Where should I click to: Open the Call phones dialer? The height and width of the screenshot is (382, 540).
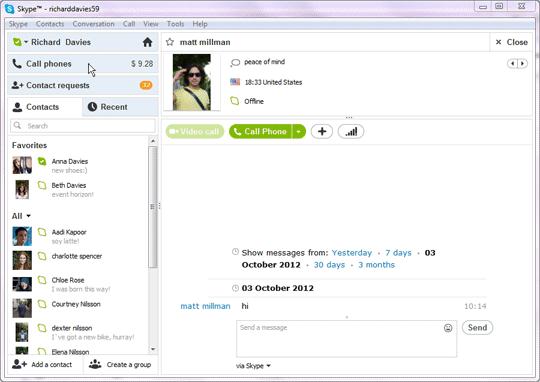(83, 64)
